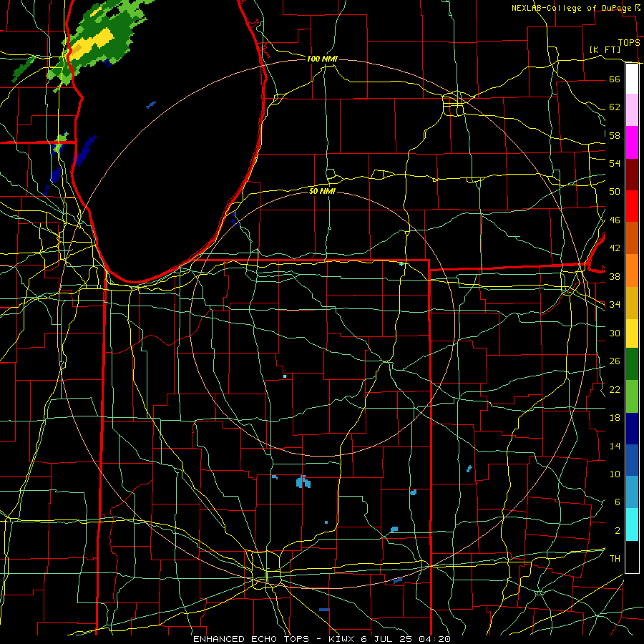The height and width of the screenshot is (644, 644).
Task: Click the "10" legend value
Action: click(615, 474)
